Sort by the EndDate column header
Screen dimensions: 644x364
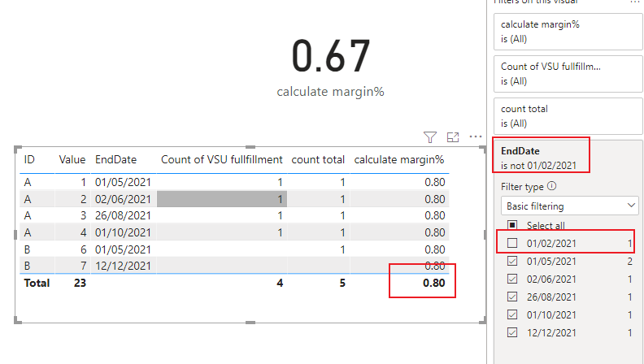(115, 159)
